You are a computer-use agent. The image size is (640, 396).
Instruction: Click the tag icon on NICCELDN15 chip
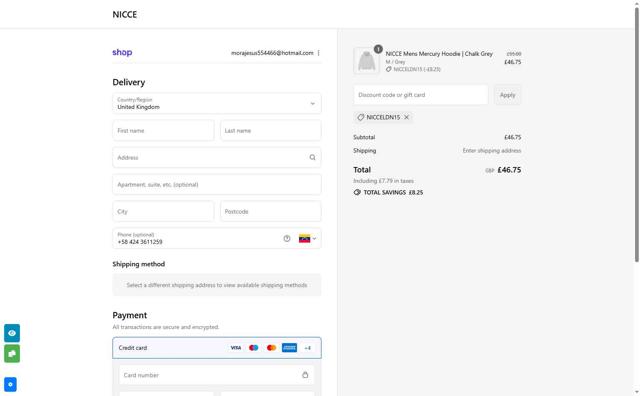[360, 117]
